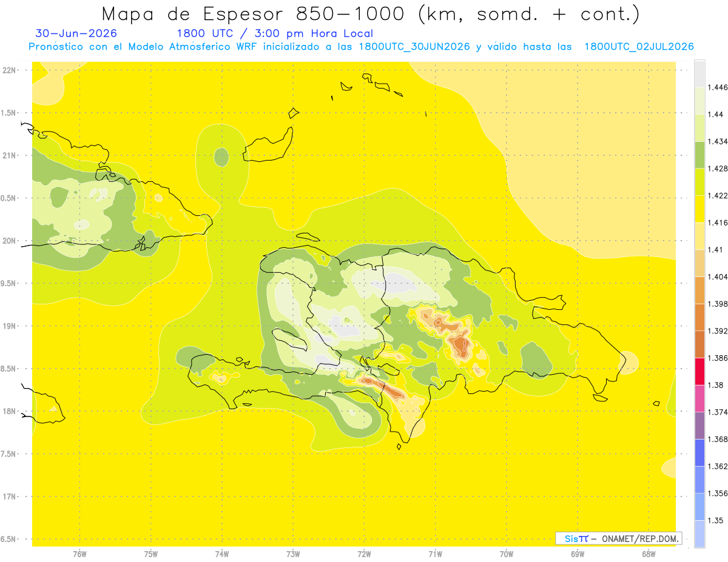Click the '74W' longitude label
728x562 pixels.
[x=222, y=554]
